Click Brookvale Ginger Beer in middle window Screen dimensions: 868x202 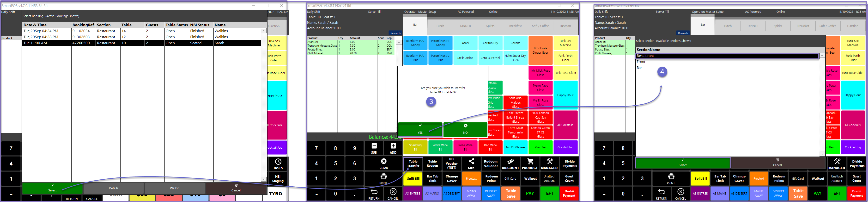click(x=540, y=50)
